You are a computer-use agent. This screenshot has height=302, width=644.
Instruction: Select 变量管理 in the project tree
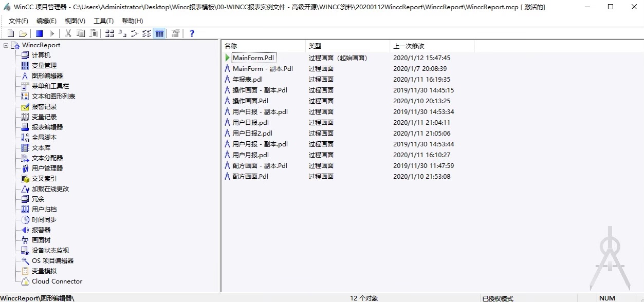(x=44, y=66)
